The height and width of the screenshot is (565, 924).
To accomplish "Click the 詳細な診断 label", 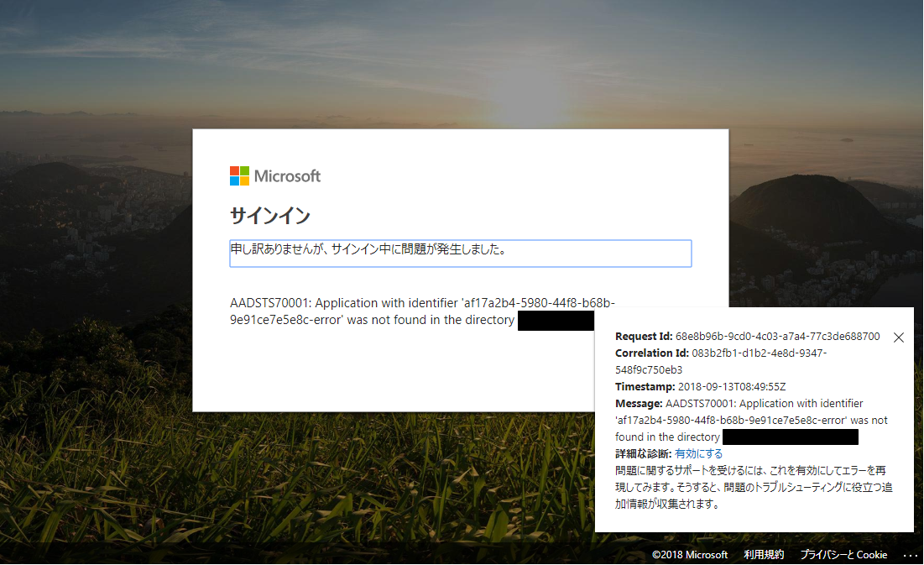I will (x=640, y=453).
